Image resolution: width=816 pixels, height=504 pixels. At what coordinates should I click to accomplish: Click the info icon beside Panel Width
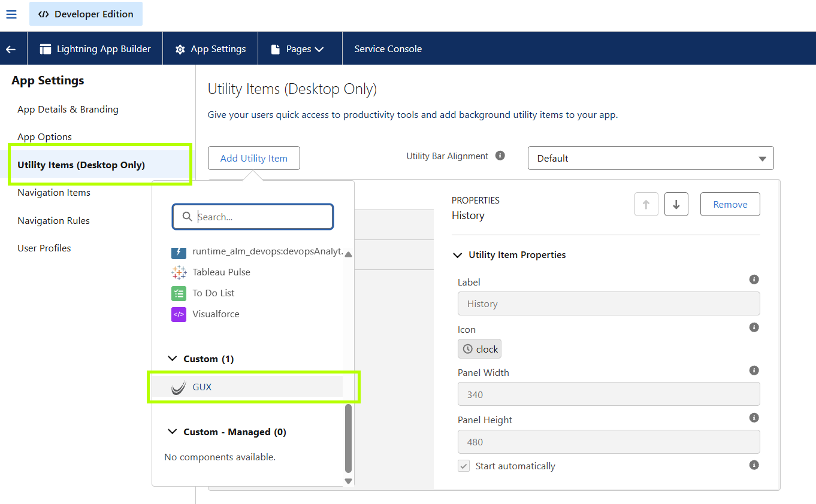[754, 371]
